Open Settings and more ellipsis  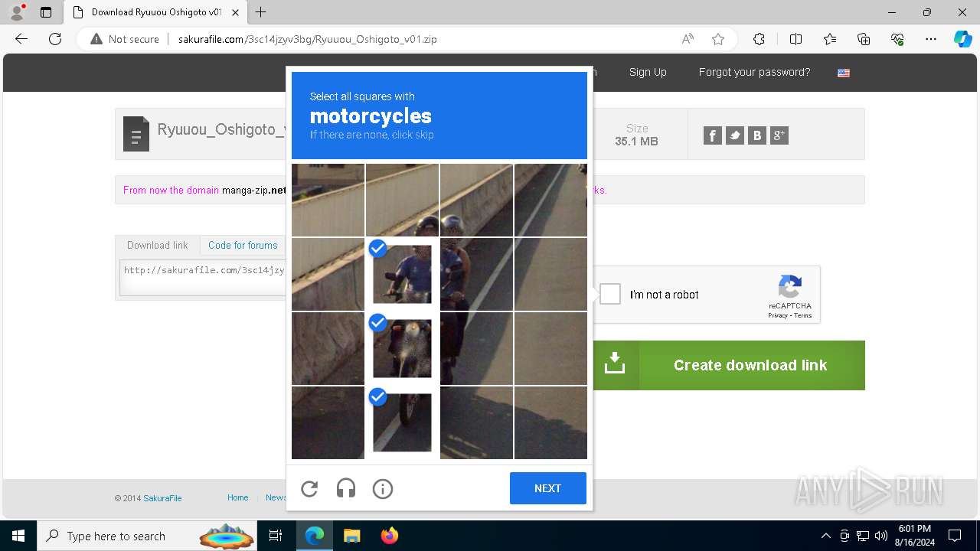(x=931, y=39)
